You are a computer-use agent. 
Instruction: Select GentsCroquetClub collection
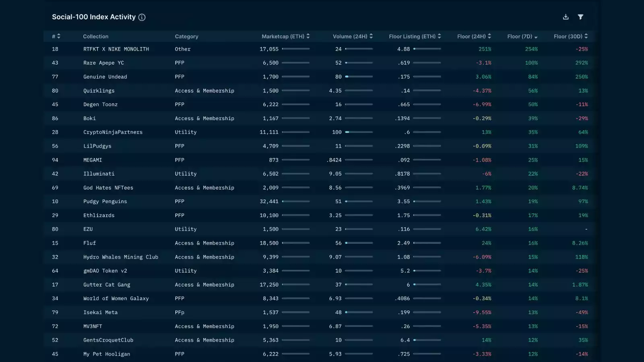click(x=108, y=340)
